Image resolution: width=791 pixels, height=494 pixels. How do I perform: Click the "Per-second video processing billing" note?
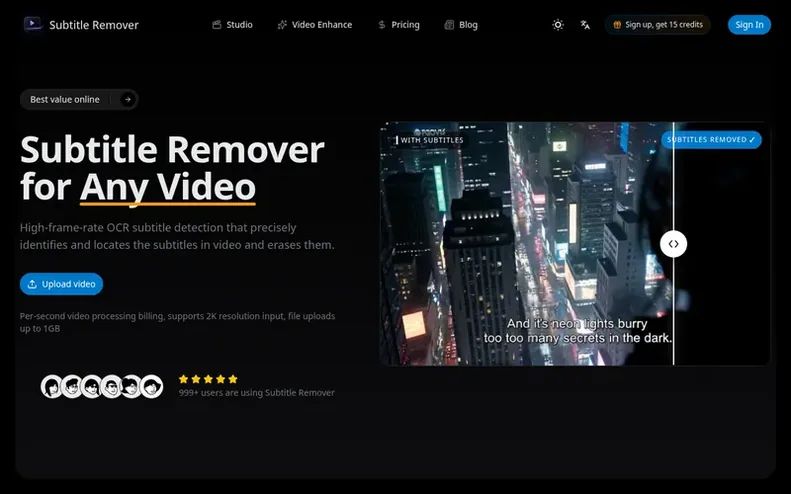point(177,322)
